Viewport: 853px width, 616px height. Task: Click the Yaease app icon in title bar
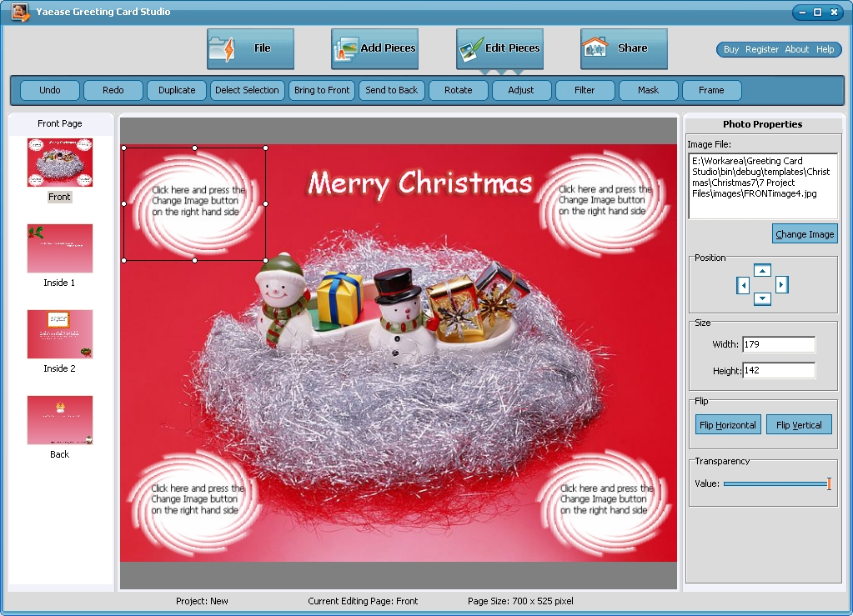click(20, 12)
